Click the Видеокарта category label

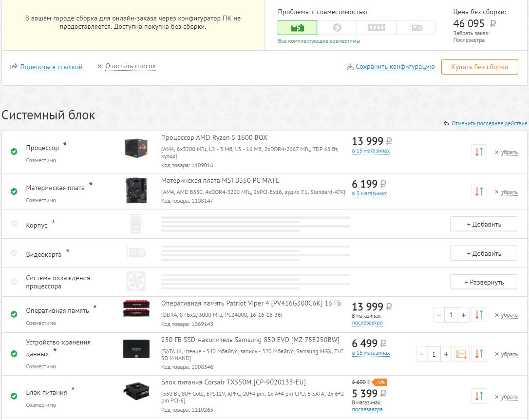pos(44,254)
